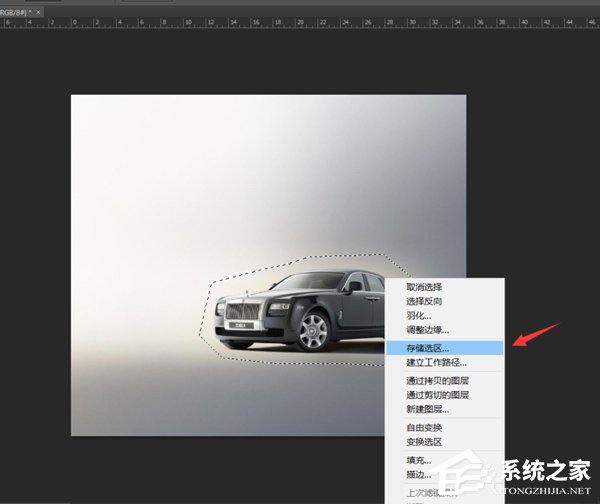Click the car's windshield in the image
The height and width of the screenshot is (504, 600).
click(317, 283)
